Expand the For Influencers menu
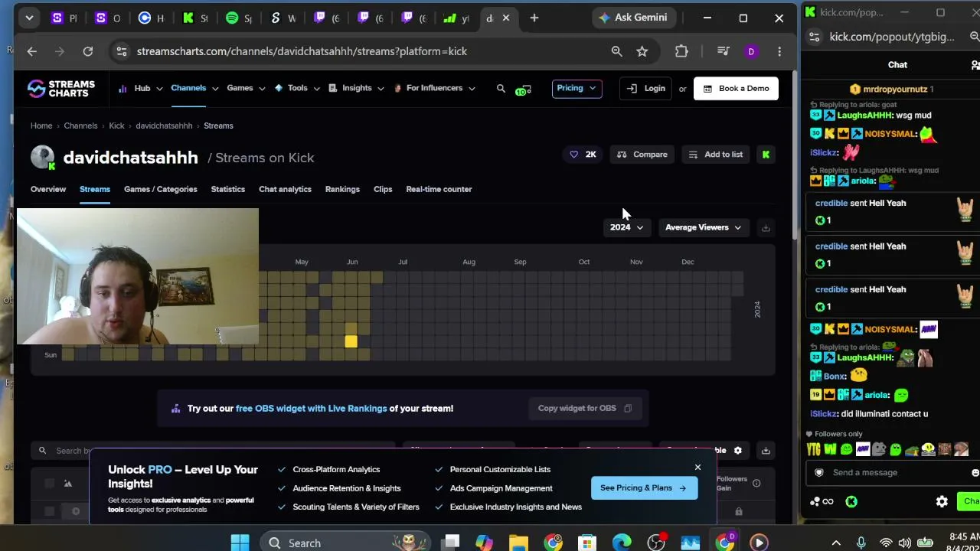Viewport: 980px width, 551px height. (x=434, y=88)
